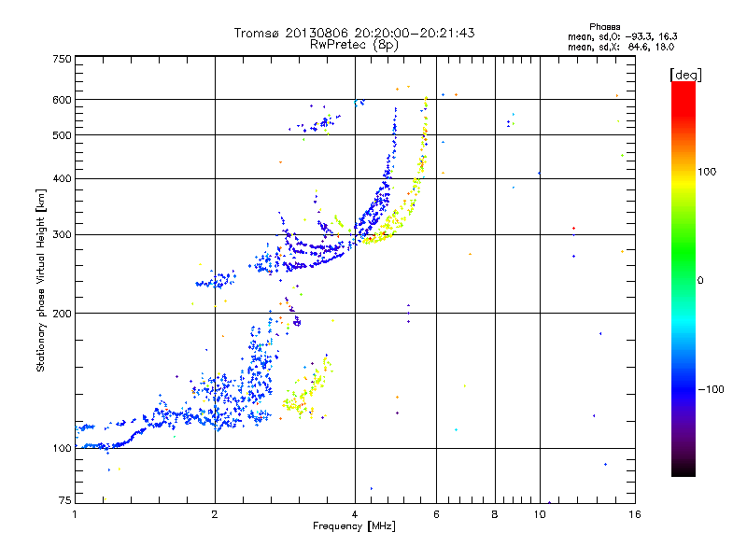Click the colorbar '-100' tick label
The width and height of the screenshot is (747, 560).
click(x=712, y=389)
